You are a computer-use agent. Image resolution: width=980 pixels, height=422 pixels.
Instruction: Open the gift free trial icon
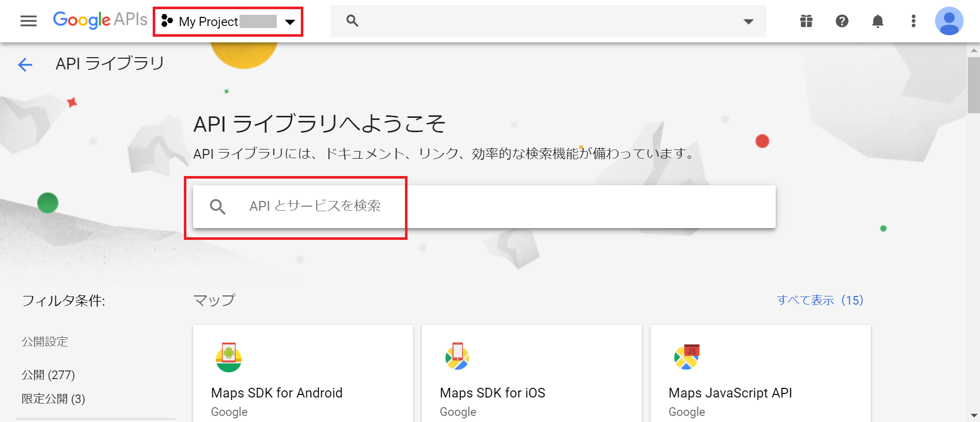point(806,21)
